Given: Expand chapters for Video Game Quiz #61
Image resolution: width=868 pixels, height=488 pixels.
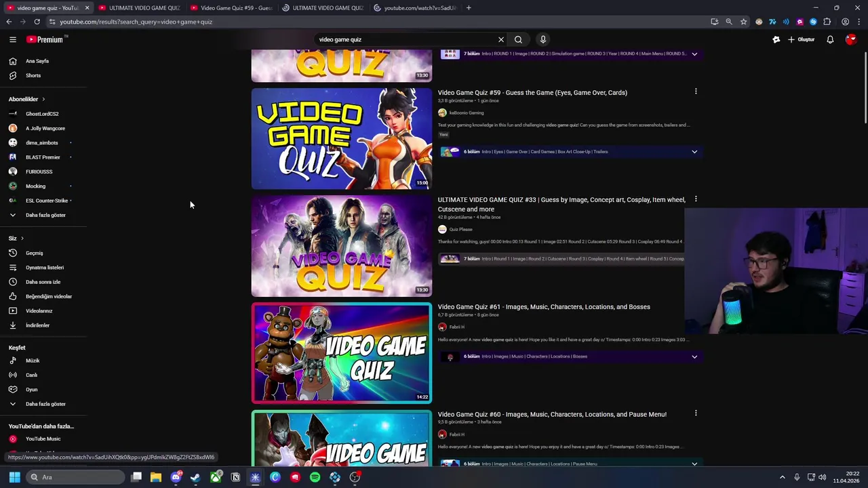Looking at the screenshot, I should pos(694,357).
